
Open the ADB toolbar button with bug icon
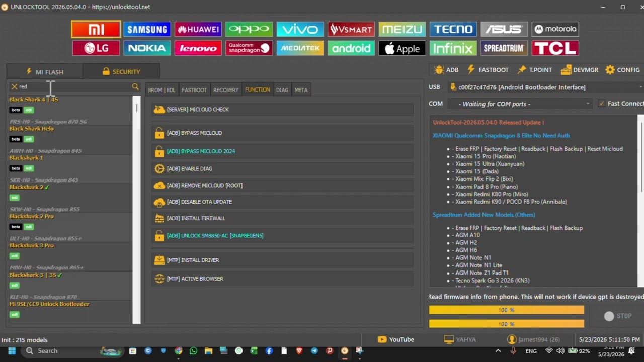pos(446,70)
